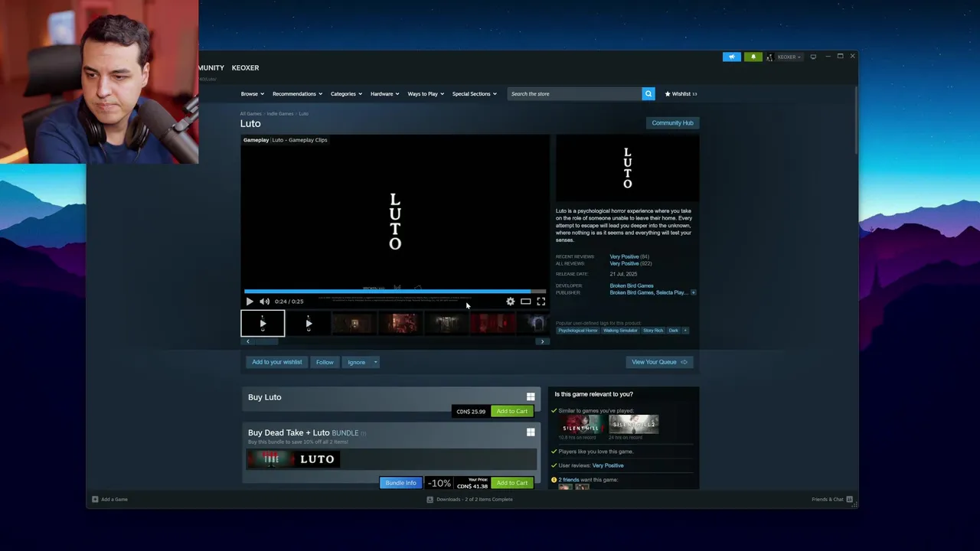Open the Browse dropdown menu
Viewport: 980px width, 551px height.
(x=253, y=93)
